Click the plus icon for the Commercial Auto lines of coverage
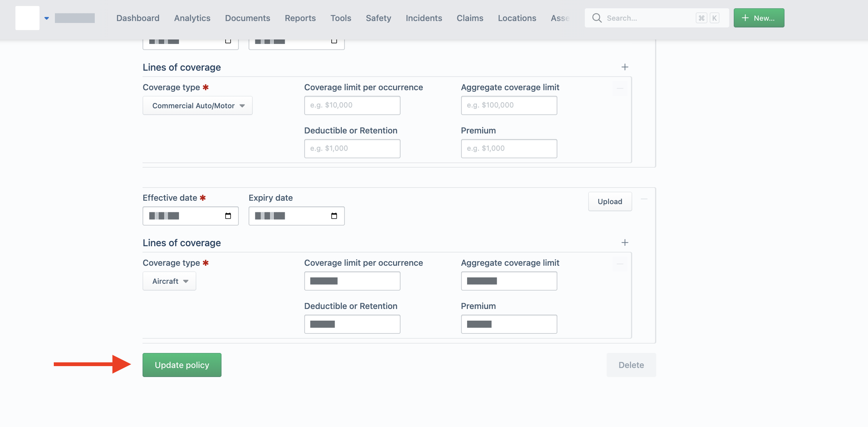Viewport: 868px width, 427px height. [x=625, y=67]
